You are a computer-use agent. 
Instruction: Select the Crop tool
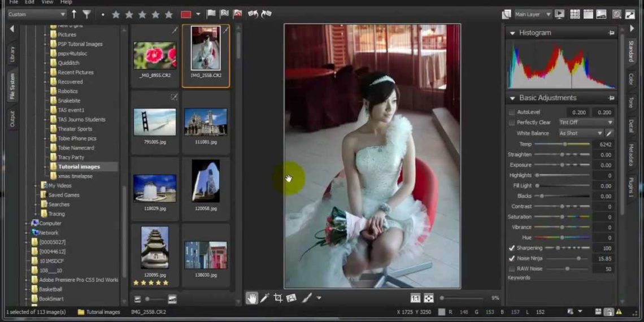tap(278, 298)
